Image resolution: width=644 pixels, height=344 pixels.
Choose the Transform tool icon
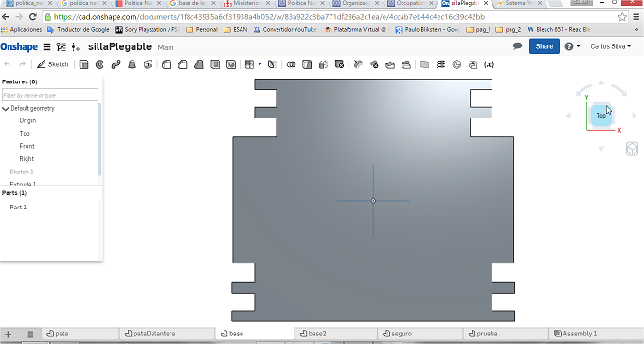pos(323,64)
